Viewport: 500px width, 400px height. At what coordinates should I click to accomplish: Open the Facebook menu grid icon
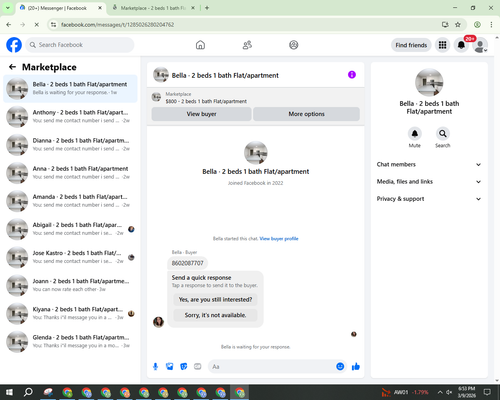click(442, 45)
